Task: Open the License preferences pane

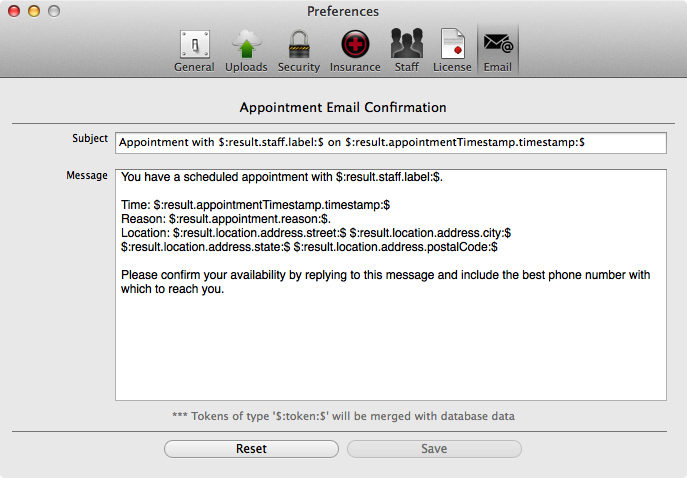Action: (x=452, y=51)
